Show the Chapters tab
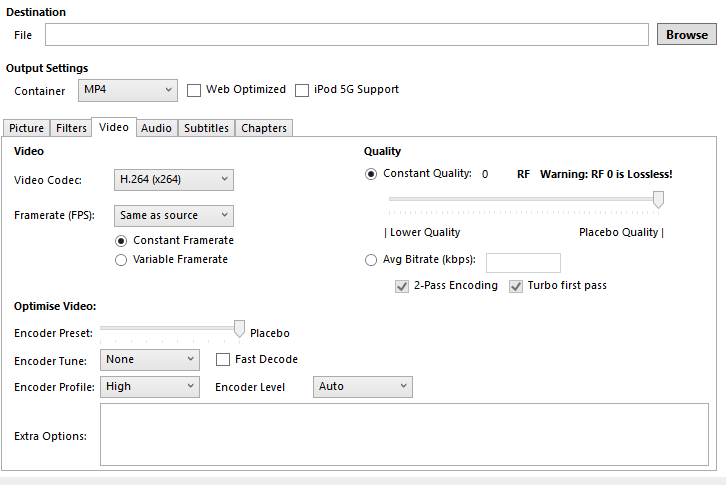The width and height of the screenshot is (726, 485). point(264,128)
